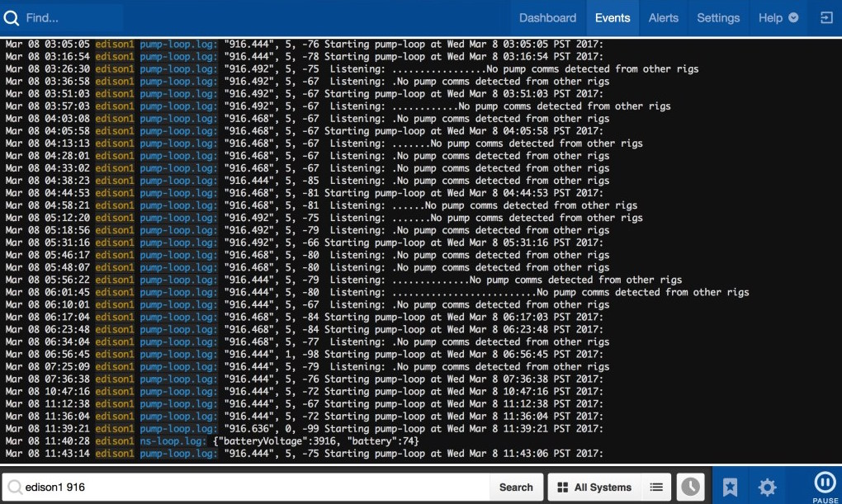The height and width of the screenshot is (504, 842).
Task: Click the Search button
Action: tap(516, 488)
